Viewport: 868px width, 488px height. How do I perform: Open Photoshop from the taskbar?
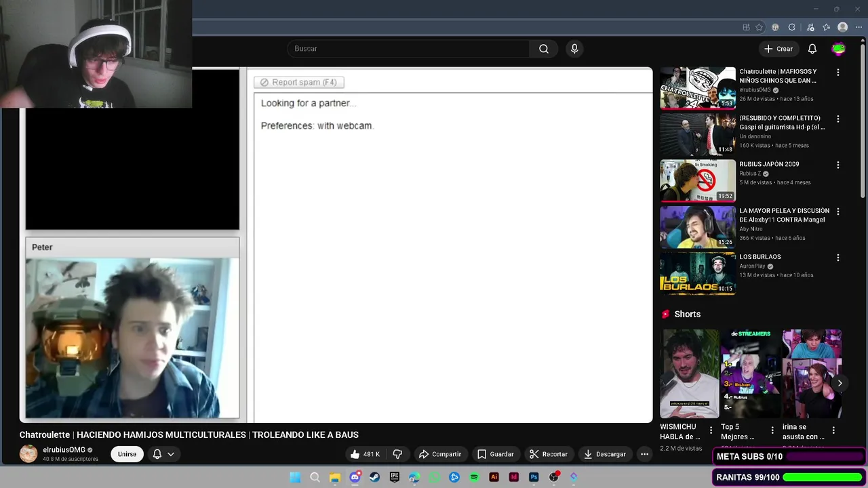click(x=534, y=477)
